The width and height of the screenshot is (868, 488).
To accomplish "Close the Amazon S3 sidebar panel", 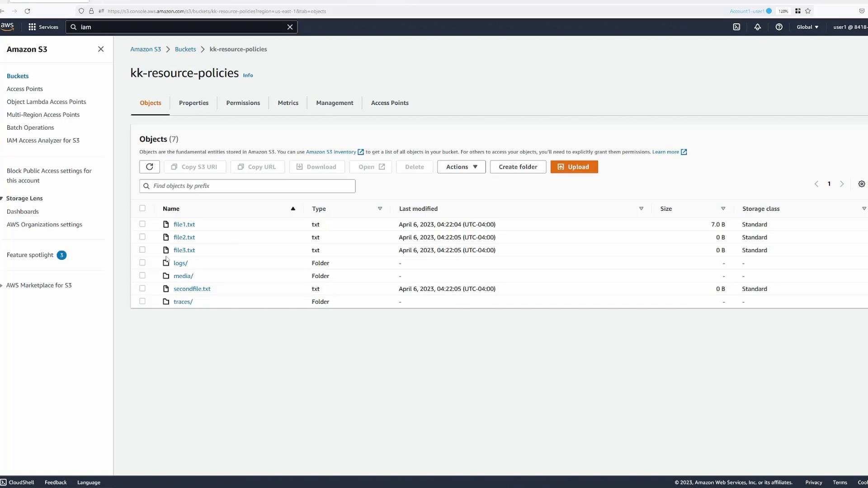I will 101,49.
